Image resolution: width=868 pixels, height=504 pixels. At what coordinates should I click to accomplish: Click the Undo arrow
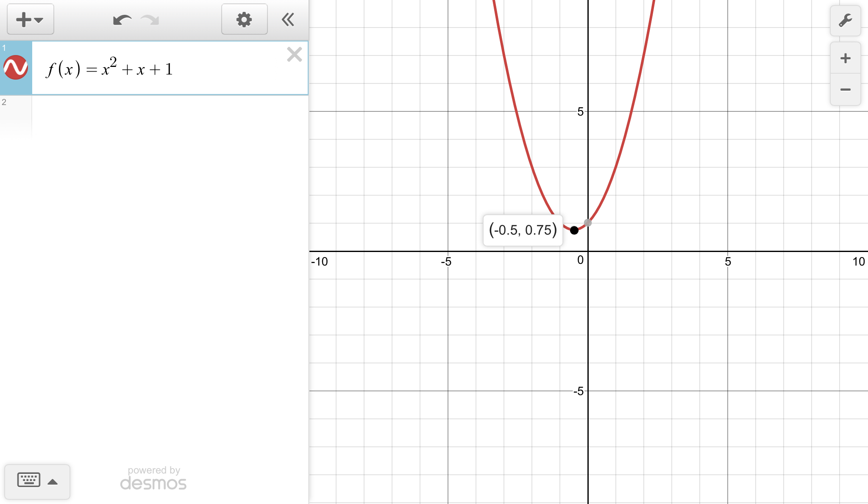[x=122, y=20]
